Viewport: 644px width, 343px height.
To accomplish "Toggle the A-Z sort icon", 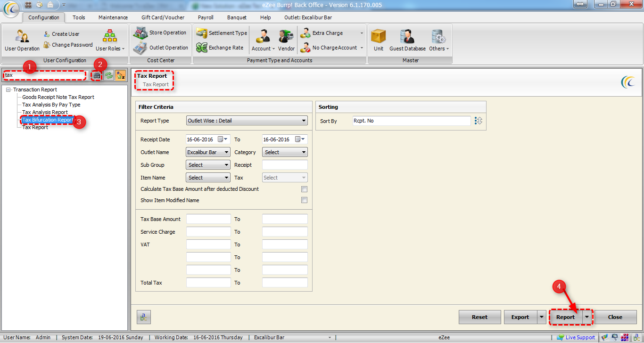I will 121,75.
